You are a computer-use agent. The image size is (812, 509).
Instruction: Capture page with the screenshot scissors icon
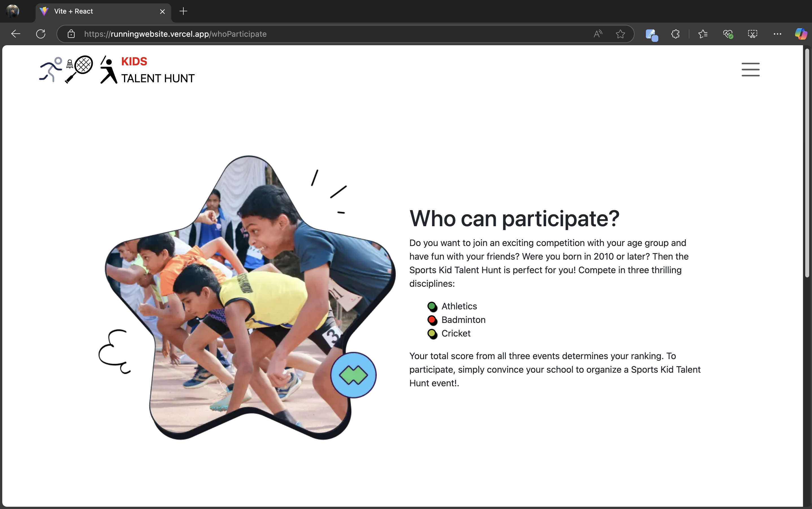[x=752, y=34]
